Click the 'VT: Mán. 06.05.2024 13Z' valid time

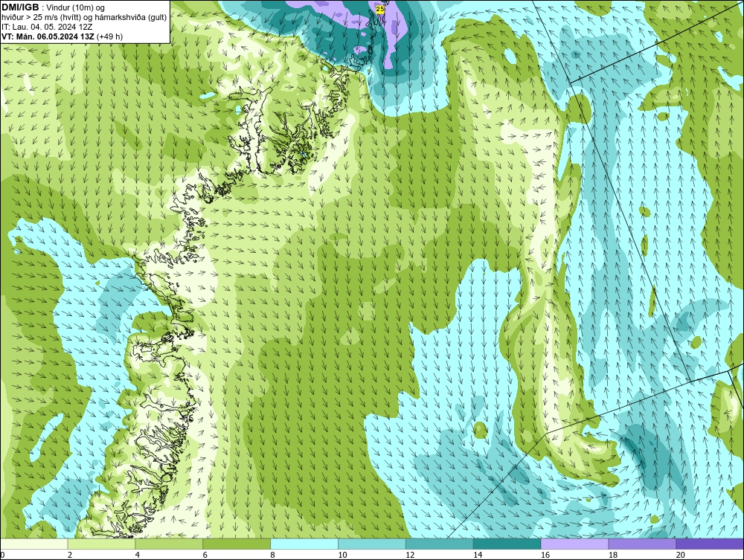[x=48, y=36]
